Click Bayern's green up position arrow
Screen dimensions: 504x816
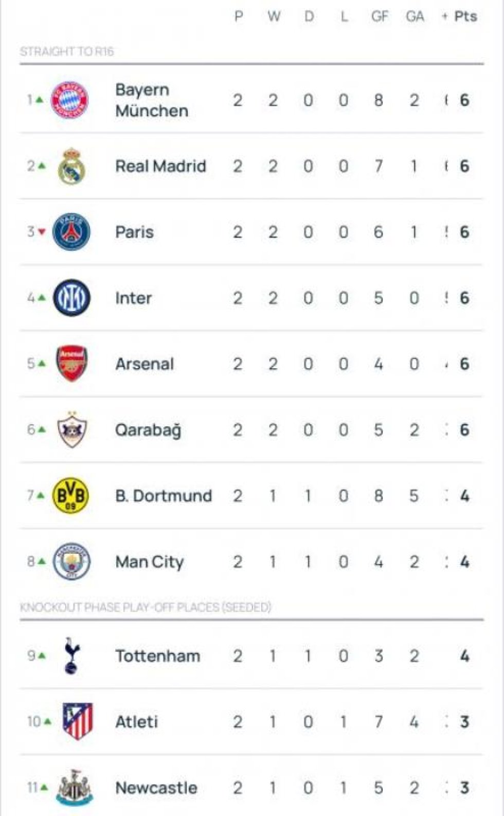[40, 100]
